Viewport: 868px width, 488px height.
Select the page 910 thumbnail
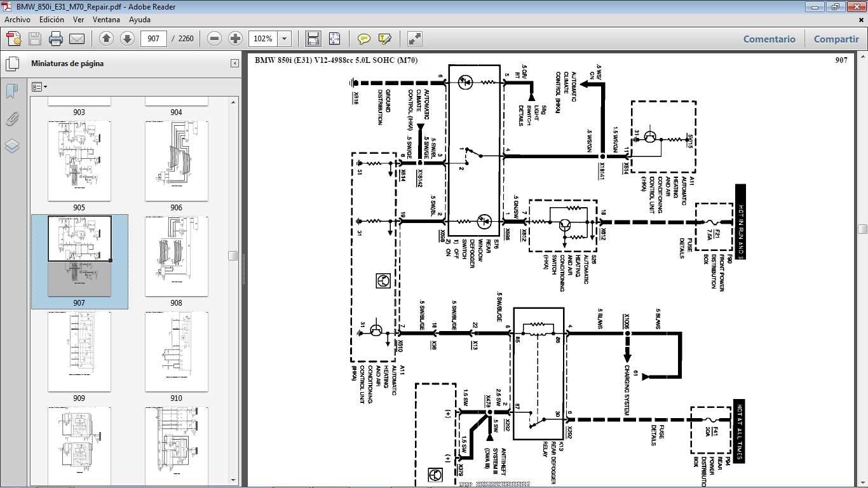pyautogui.click(x=176, y=351)
